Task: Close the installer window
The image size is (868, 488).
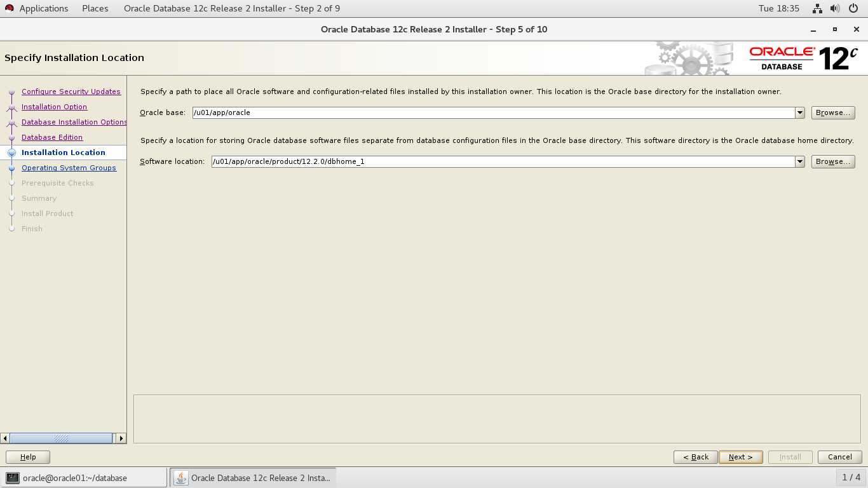Action: coord(856,30)
